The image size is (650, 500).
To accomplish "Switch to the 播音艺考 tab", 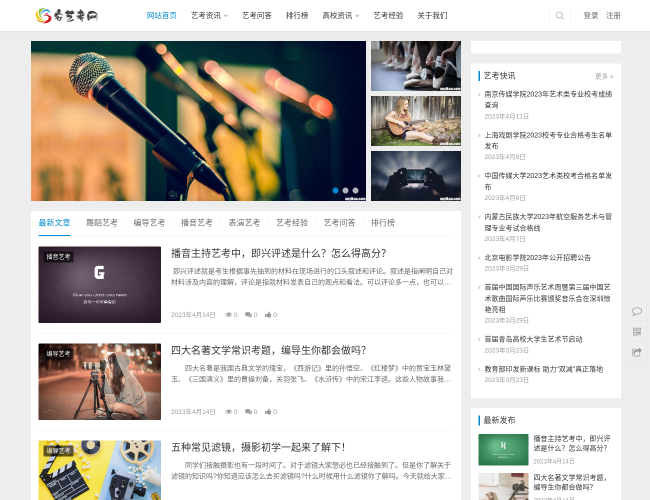I will coord(197,223).
